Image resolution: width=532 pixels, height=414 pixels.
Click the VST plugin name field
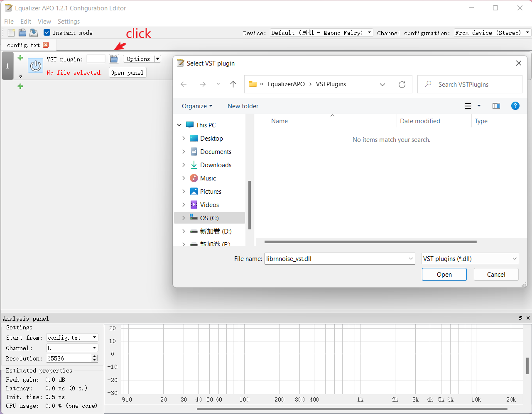click(96, 59)
